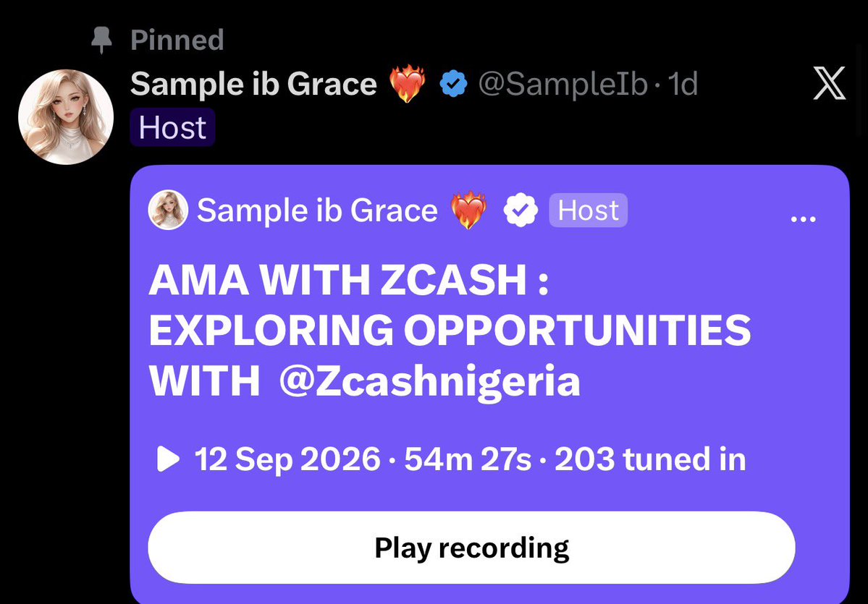Click the Host badge under the username
Screen dimensions: 868x604
pos(173,128)
